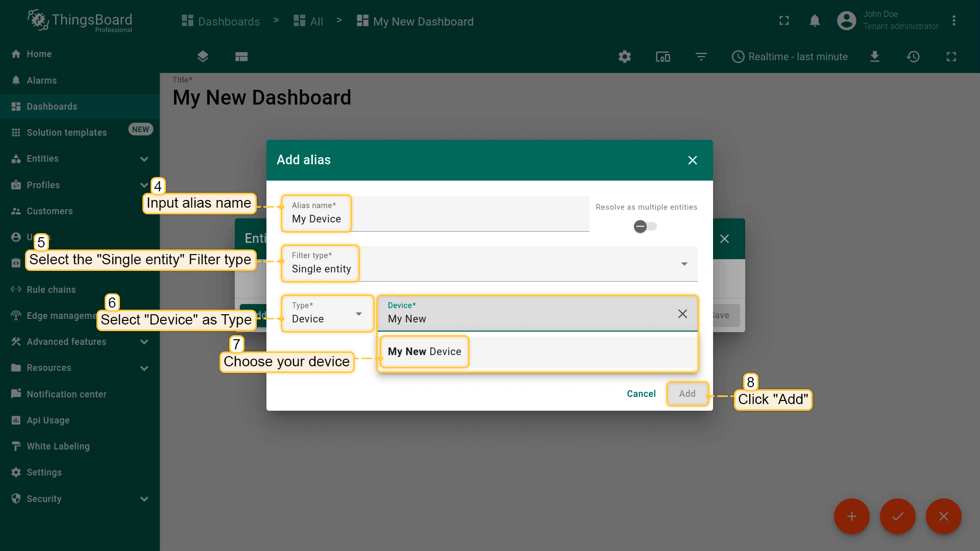Open the layout manager icon

(x=241, y=57)
